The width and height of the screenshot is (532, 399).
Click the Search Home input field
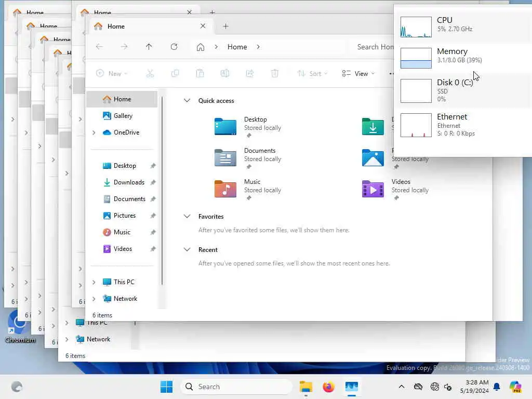coord(375,47)
